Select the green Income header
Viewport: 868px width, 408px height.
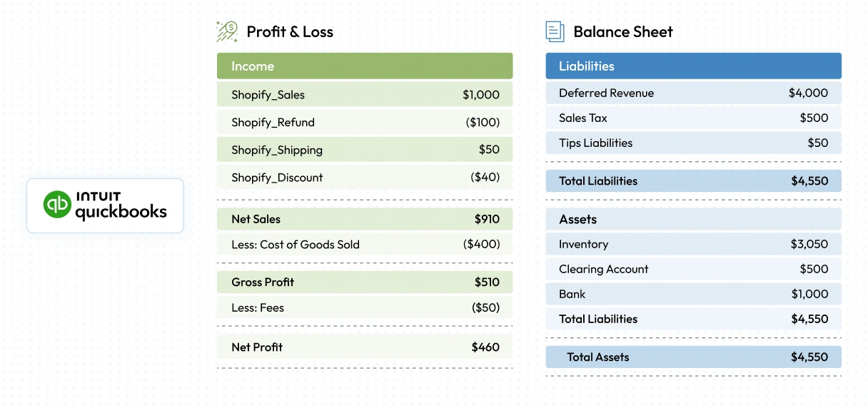pos(364,66)
